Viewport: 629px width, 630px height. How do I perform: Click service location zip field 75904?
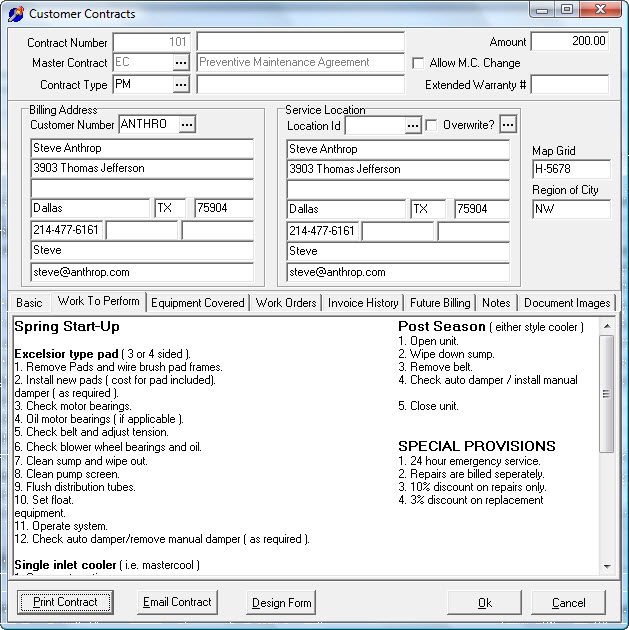[x=482, y=209]
